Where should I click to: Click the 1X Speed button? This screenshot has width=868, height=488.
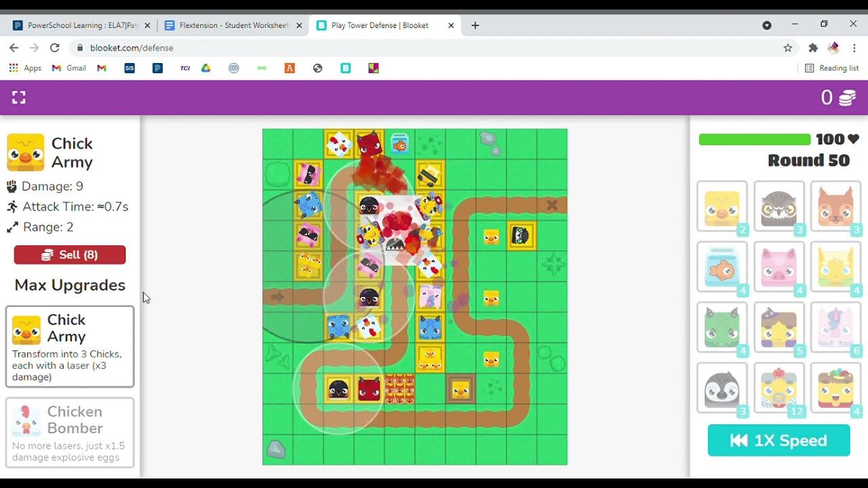(x=778, y=441)
